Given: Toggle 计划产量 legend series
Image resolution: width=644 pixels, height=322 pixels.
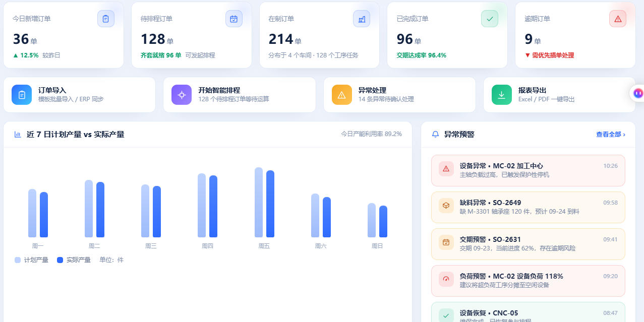Looking at the screenshot, I should coord(32,260).
